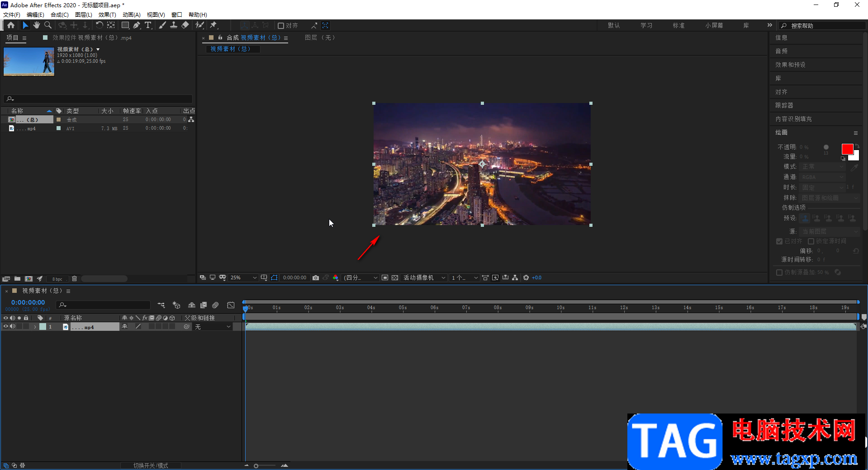Select the Brush tool
This screenshot has height=470, width=868.
point(162,25)
